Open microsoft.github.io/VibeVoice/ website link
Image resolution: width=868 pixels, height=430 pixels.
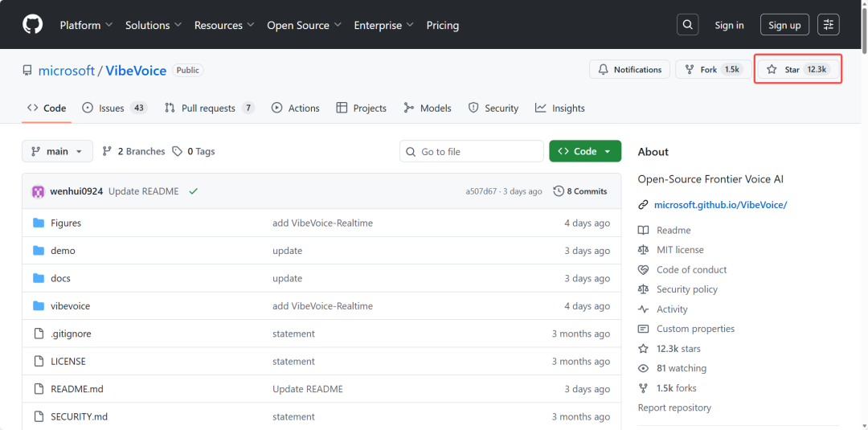tap(720, 205)
